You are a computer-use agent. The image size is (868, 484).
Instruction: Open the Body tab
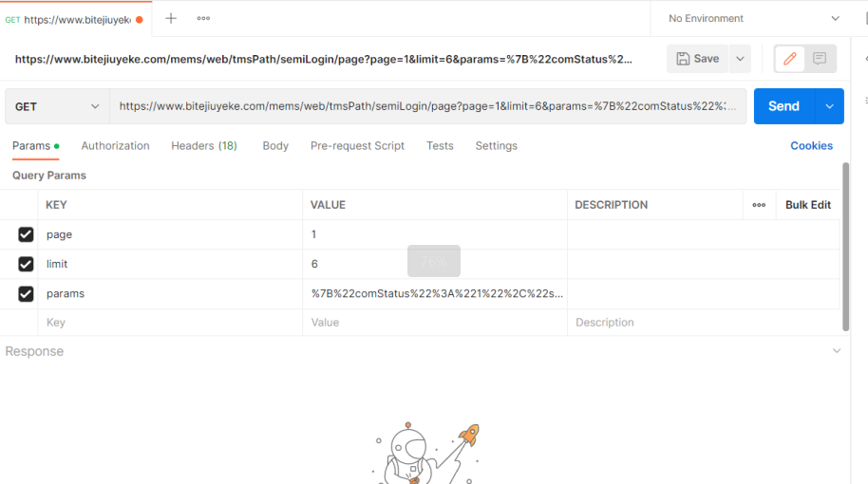(275, 145)
